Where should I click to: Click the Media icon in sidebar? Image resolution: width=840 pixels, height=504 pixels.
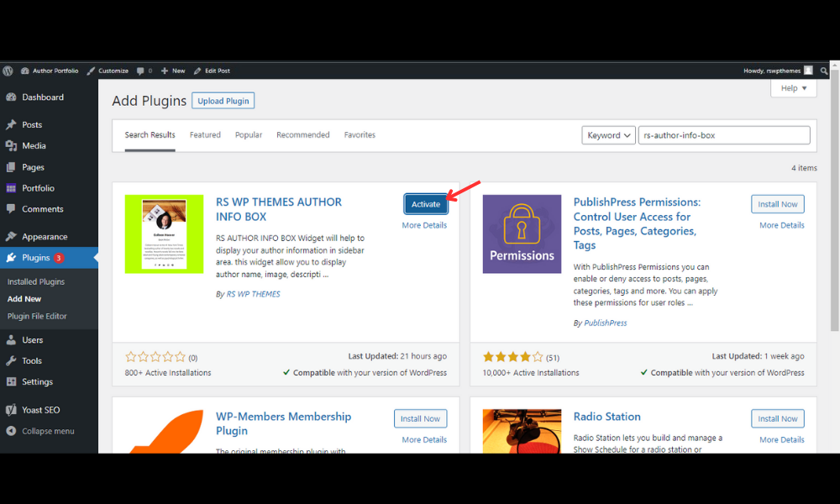[11, 145]
